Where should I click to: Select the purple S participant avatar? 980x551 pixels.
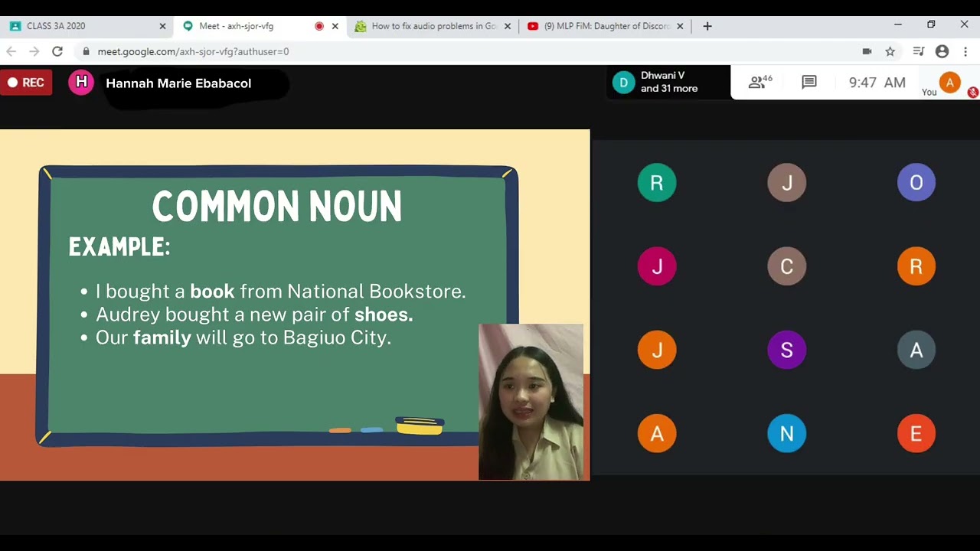pyautogui.click(x=787, y=350)
